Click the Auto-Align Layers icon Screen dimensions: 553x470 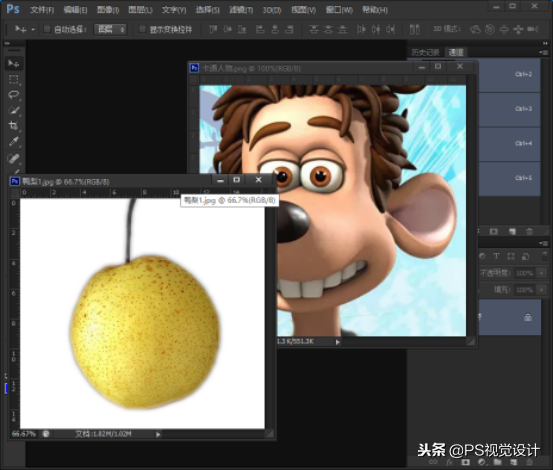[414, 29]
